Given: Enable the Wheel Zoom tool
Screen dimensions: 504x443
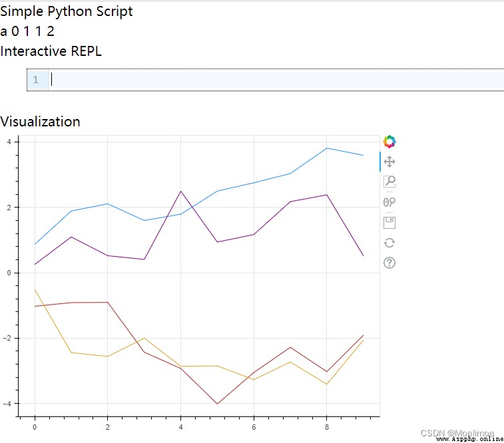Looking at the screenshot, I should coord(389,202).
